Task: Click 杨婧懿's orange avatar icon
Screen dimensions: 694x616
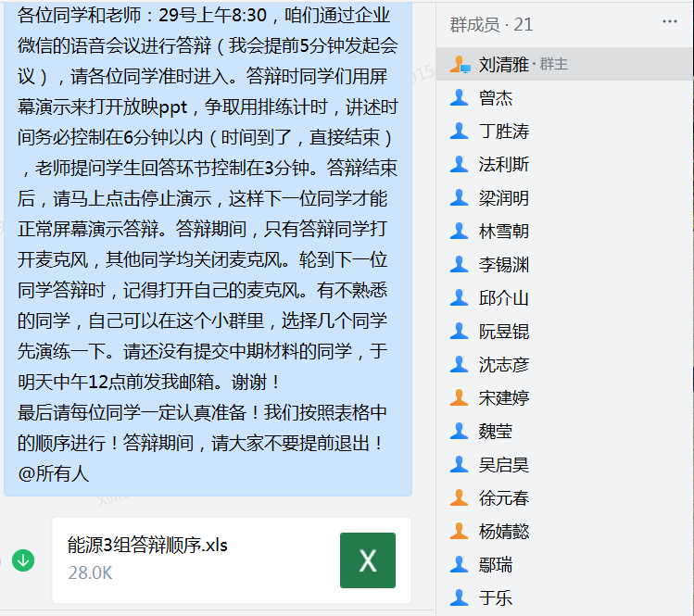Action: [x=459, y=531]
